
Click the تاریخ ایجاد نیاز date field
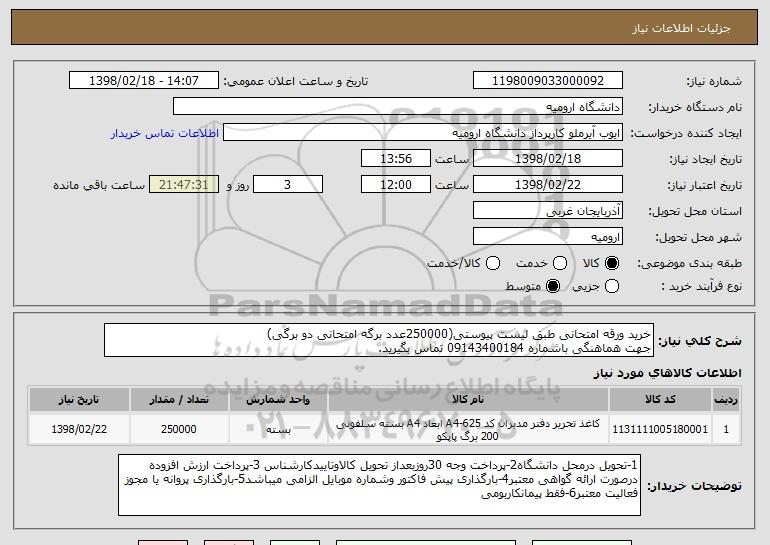[x=548, y=159]
